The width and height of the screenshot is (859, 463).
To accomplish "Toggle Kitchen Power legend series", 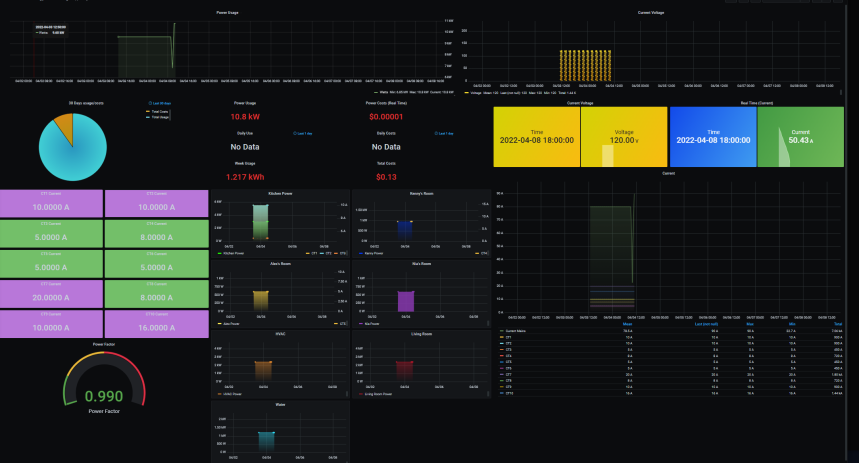I will pos(234,253).
